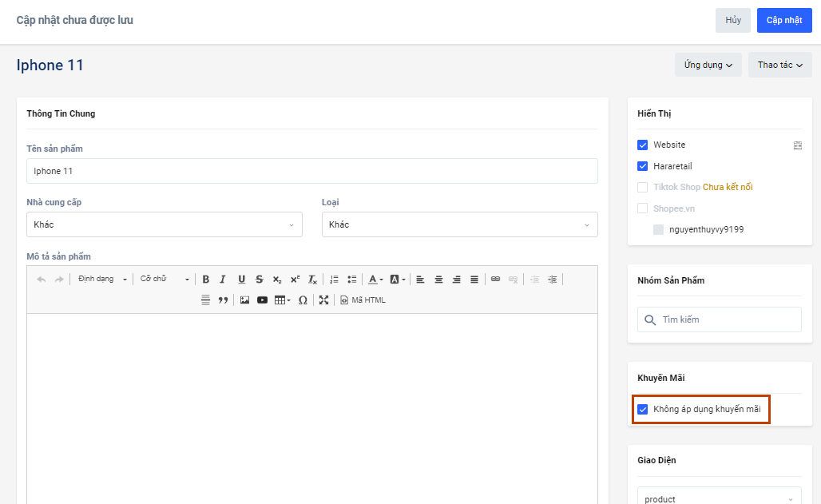The height and width of the screenshot is (504, 821).
Task: Click the "Cập nhật" save button
Action: pyautogui.click(x=783, y=20)
